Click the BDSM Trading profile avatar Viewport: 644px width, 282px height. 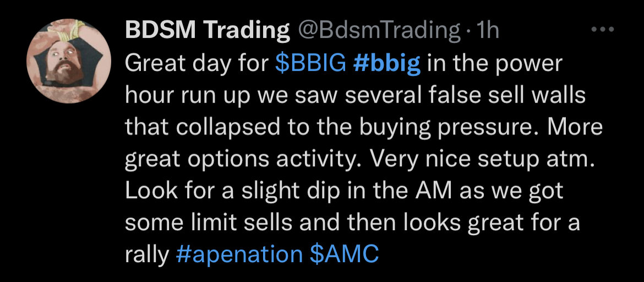click(69, 61)
